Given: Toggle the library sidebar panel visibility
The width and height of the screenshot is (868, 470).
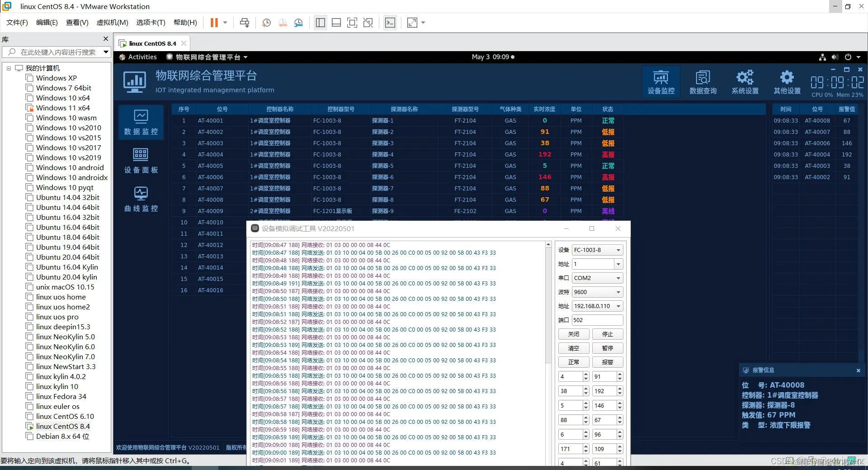Looking at the screenshot, I should 321,23.
